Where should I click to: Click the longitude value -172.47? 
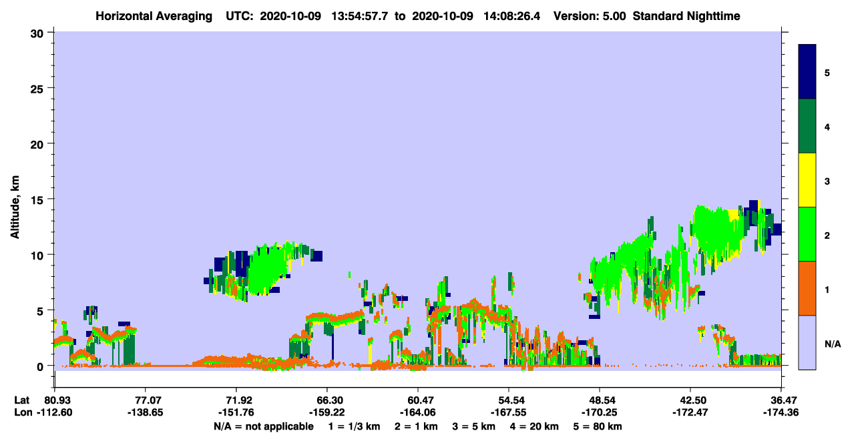690,412
